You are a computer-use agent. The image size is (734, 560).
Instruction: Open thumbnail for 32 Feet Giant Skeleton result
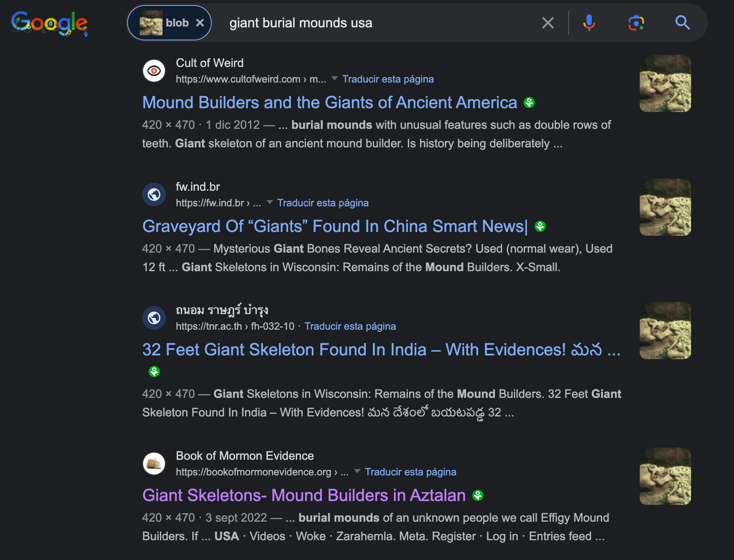(665, 331)
